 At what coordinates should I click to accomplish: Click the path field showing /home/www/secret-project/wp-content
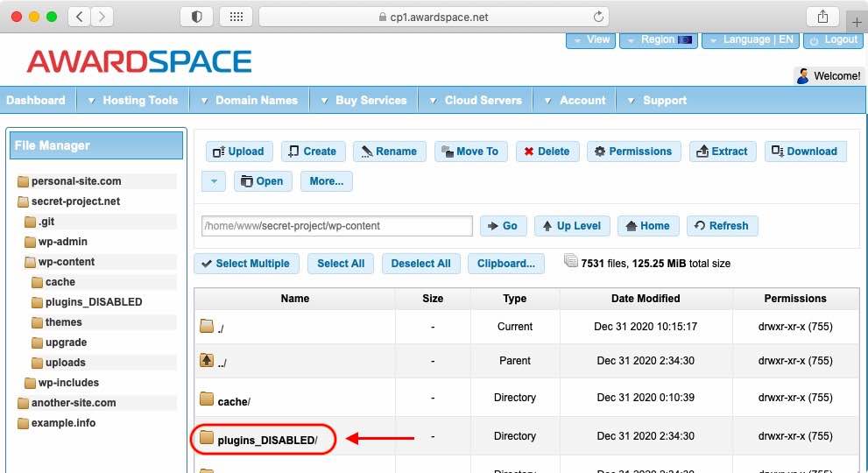tap(336, 226)
